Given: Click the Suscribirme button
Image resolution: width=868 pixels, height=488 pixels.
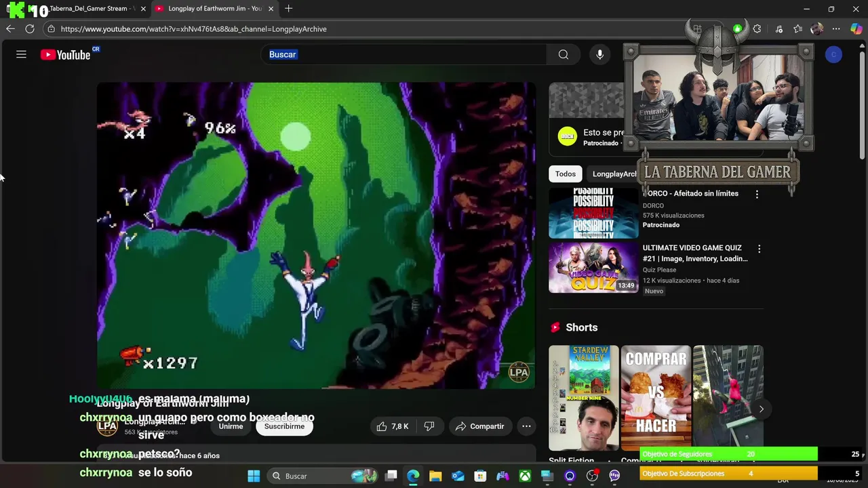Looking at the screenshot, I should tap(284, 426).
